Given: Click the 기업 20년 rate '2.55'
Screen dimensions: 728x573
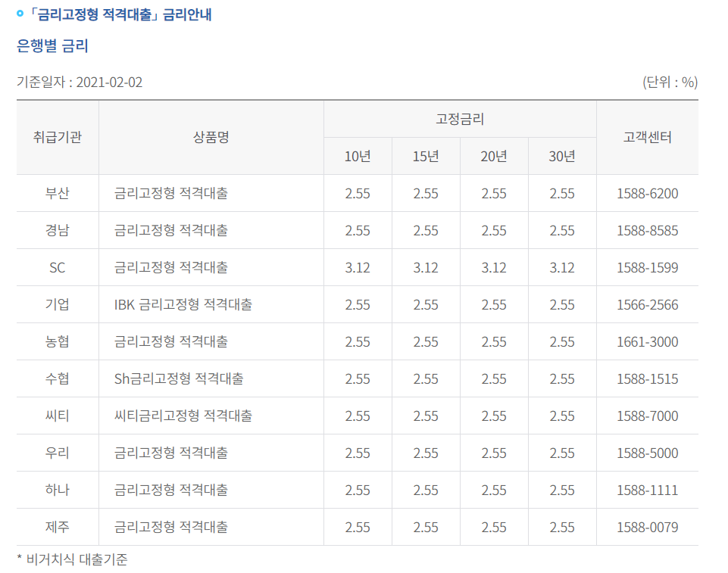Looking at the screenshot, I should [x=493, y=305].
